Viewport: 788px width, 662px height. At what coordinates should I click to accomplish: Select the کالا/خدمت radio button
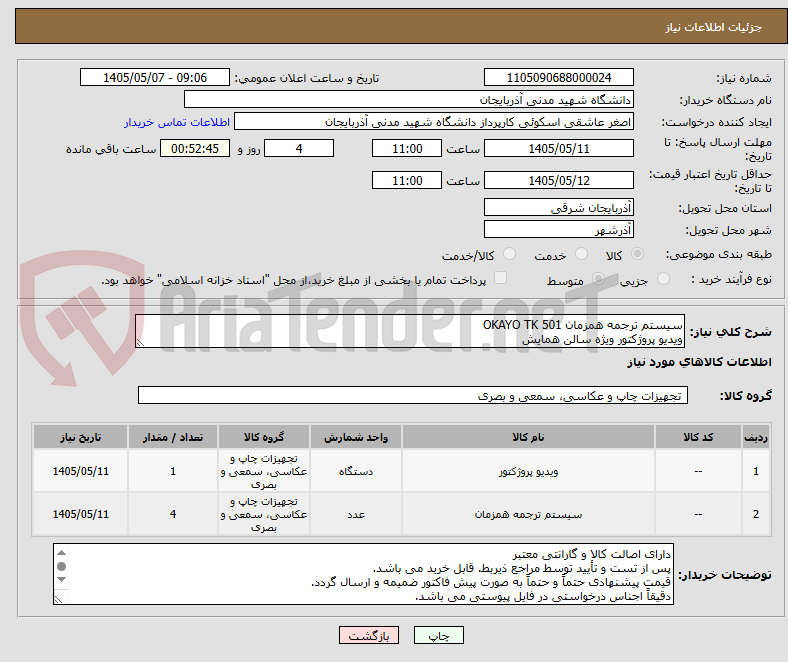click(x=509, y=254)
